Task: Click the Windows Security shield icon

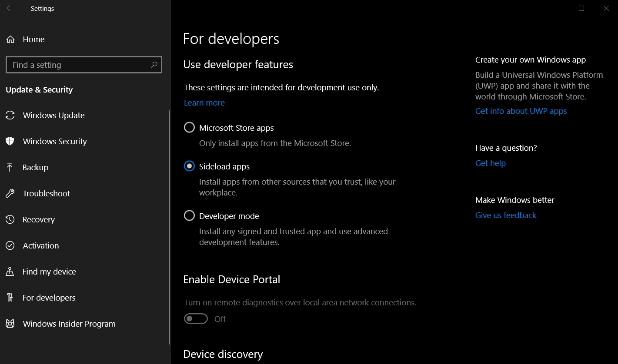Action: tap(10, 142)
